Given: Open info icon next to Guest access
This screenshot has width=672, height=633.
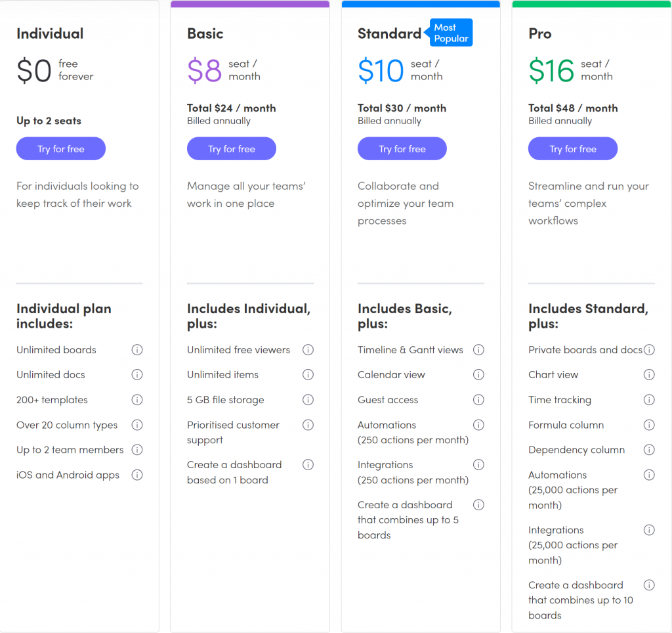Looking at the screenshot, I should (478, 400).
